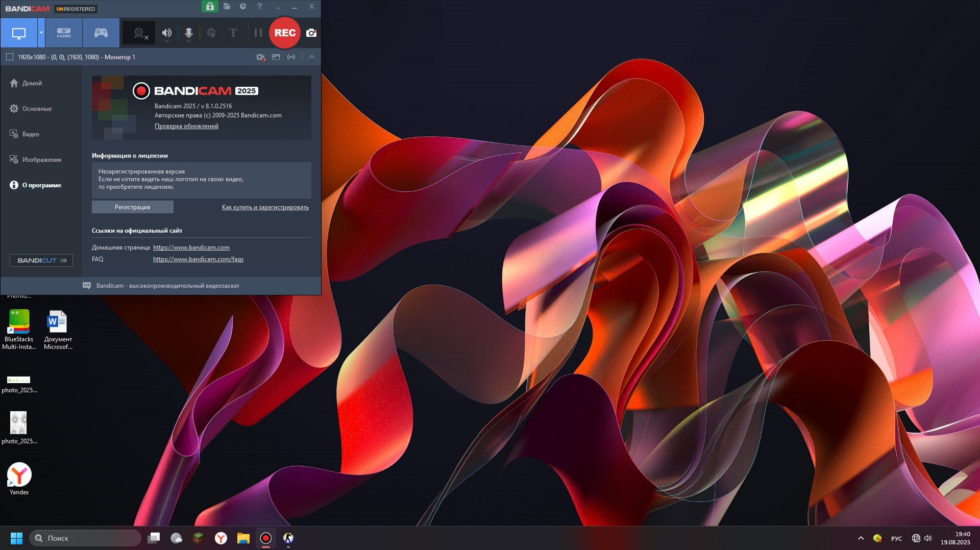Image resolution: width=980 pixels, height=550 pixels.
Task: Open the Minecraft block icon on taskbar
Action: (x=199, y=538)
